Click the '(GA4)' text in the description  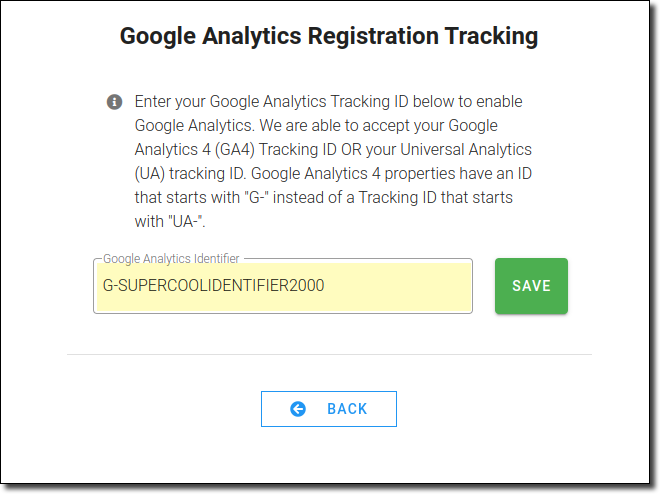(234, 150)
